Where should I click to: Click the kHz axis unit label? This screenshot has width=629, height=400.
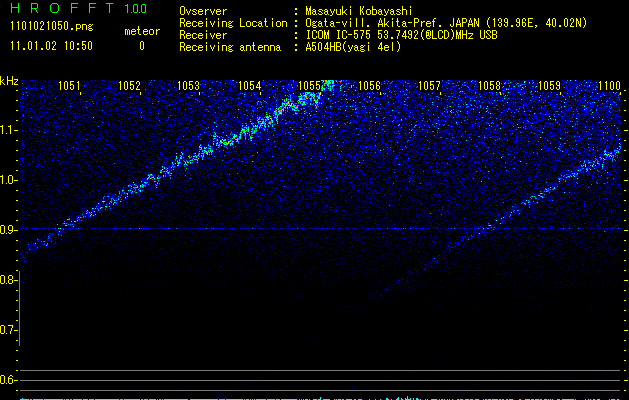[9, 81]
